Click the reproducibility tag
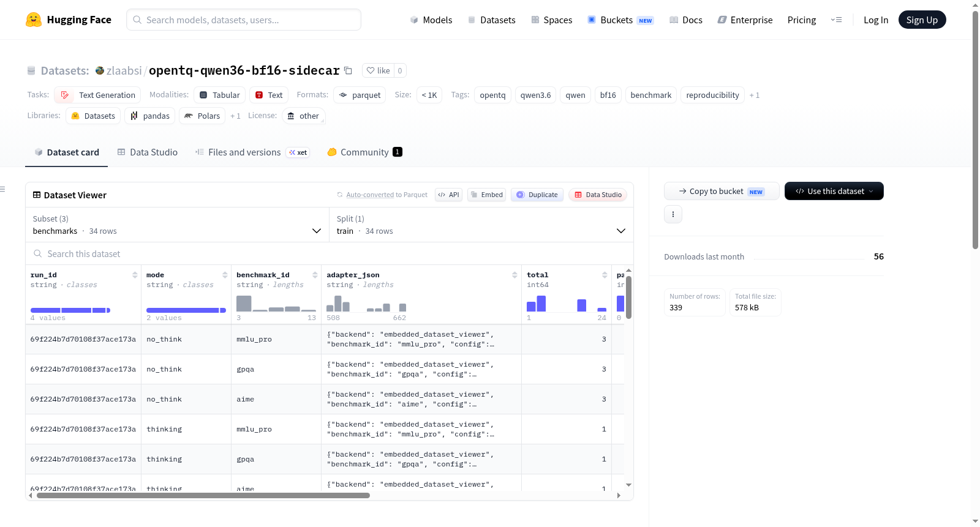 pos(712,95)
